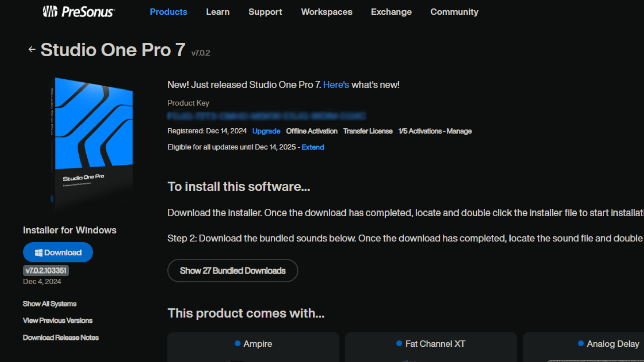Click Download Release Notes
This screenshot has width=644, height=362.
point(61,337)
